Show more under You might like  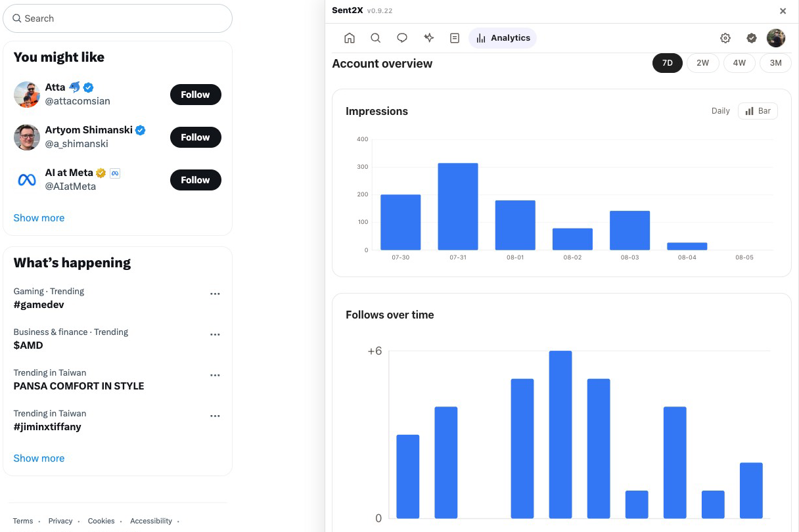pyautogui.click(x=39, y=218)
